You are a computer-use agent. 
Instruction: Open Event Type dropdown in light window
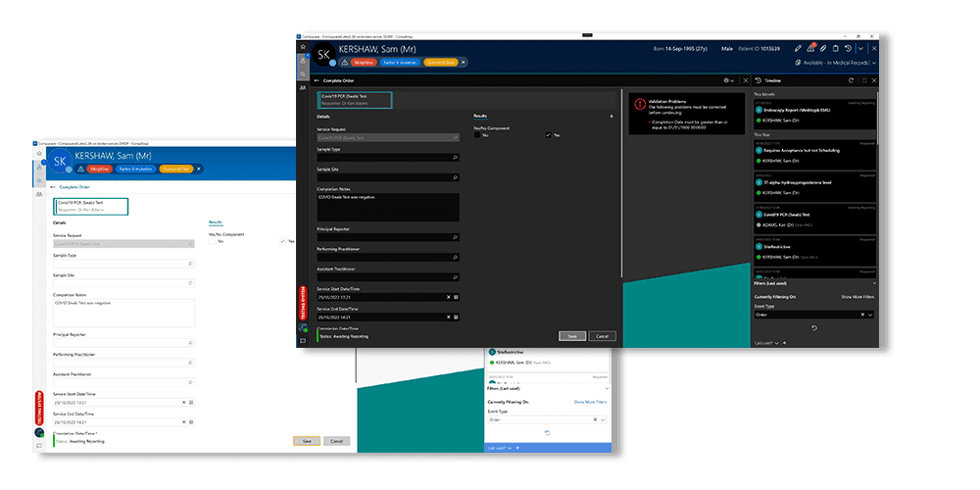[x=603, y=420]
